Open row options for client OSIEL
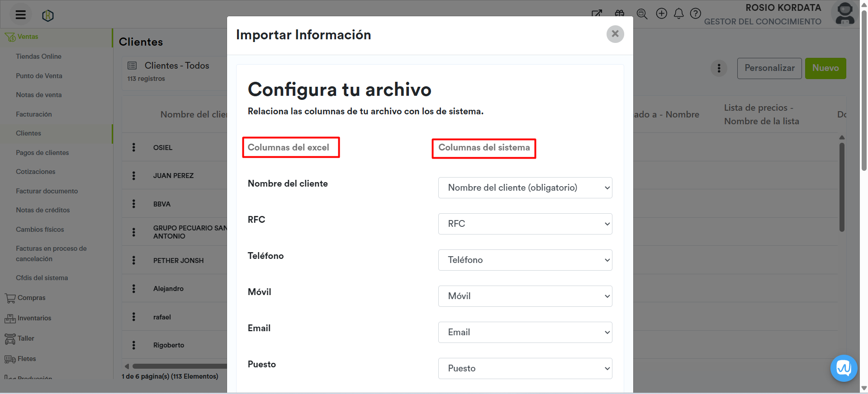Viewport: 868px width, 394px height. click(x=134, y=147)
